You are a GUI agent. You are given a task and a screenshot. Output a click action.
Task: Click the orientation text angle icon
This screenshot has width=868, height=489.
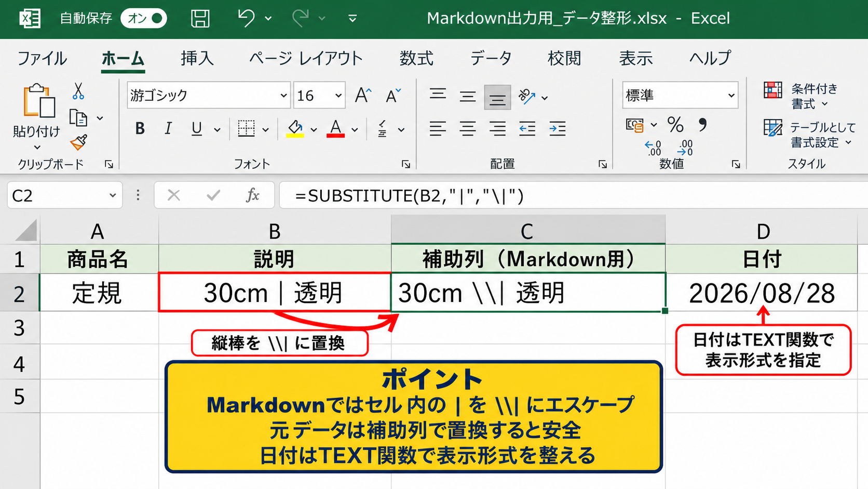[x=527, y=96]
